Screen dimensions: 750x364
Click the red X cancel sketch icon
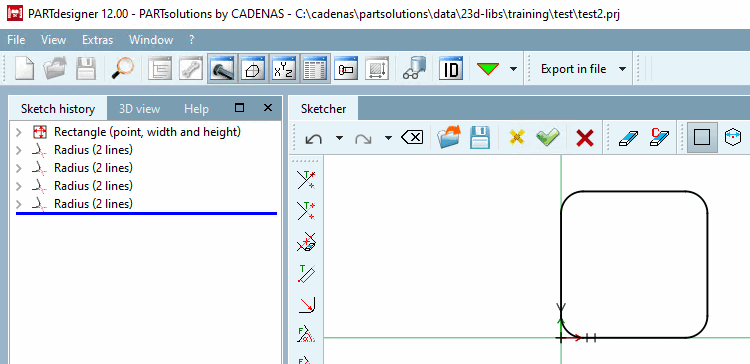pyautogui.click(x=585, y=138)
